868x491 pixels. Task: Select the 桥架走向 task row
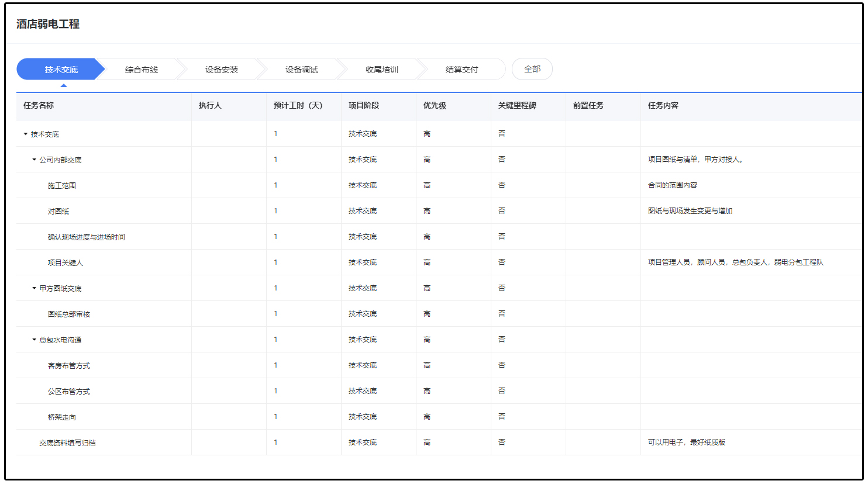pyautogui.click(x=62, y=417)
